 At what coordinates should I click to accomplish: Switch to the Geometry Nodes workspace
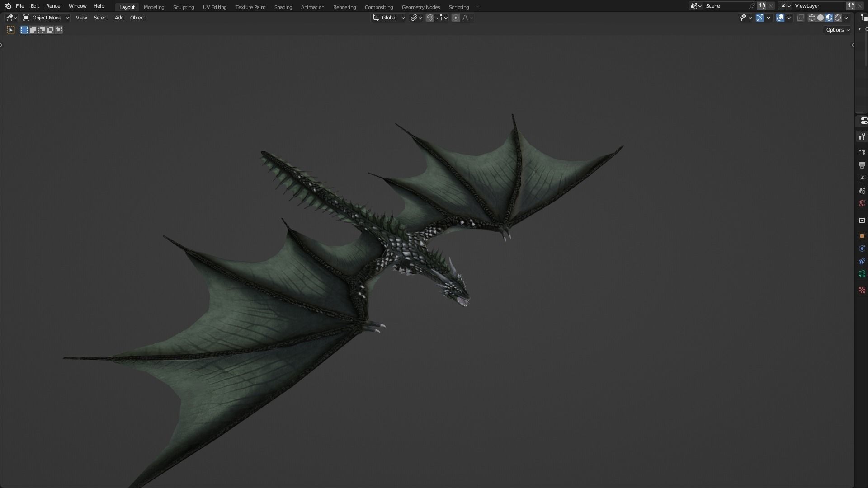(x=420, y=7)
